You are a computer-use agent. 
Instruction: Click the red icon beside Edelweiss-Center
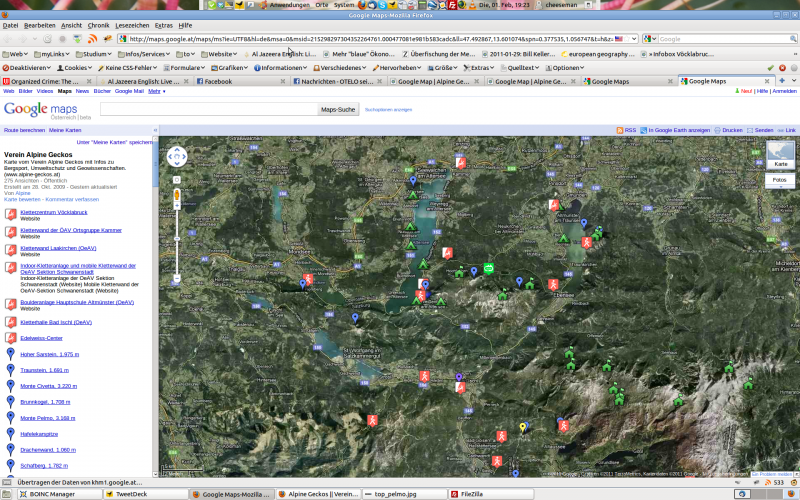[x=11, y=338]
